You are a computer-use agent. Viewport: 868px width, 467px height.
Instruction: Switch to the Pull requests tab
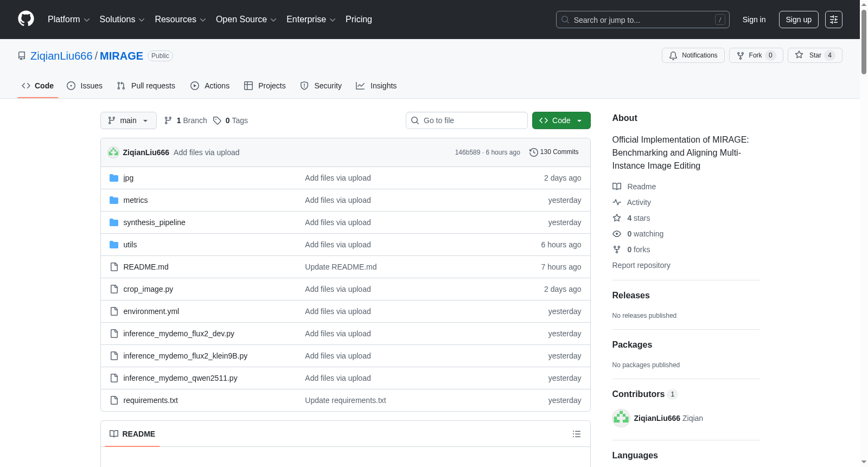pyautogui.click(x=146, y=86)
